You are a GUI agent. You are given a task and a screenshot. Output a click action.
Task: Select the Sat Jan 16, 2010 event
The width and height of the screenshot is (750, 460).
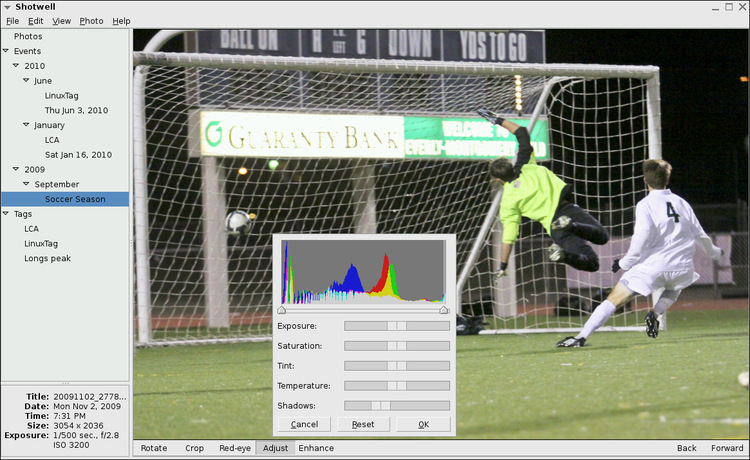pos(78,155)
